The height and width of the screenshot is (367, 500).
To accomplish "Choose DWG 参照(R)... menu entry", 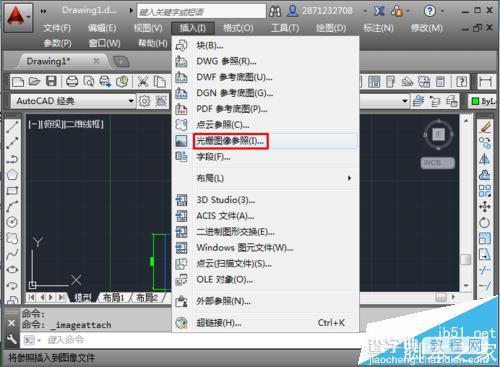I will coord(265,61).
